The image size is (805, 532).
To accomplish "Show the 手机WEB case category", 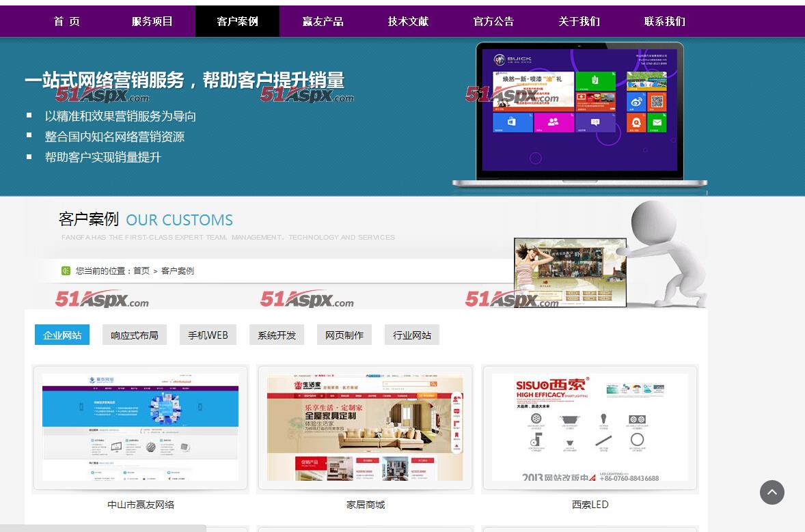I will 208,335.
